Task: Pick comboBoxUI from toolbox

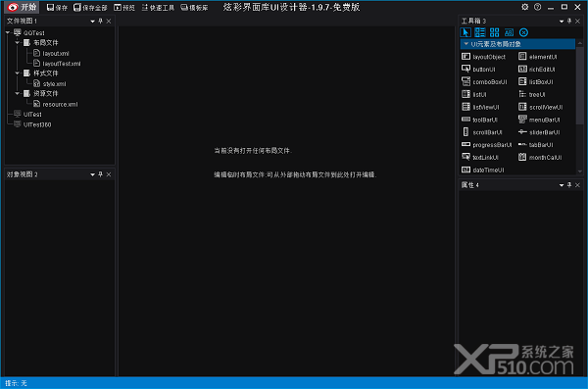Action: click(x=484, y=81)
